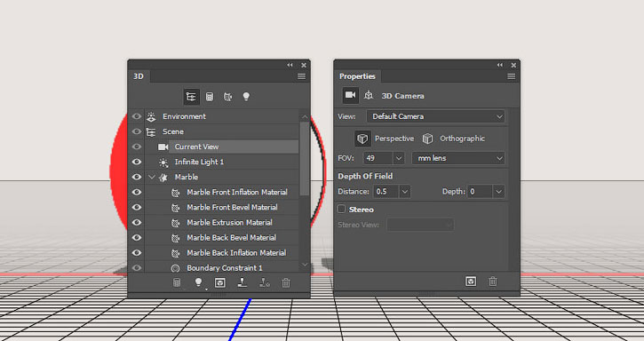Toggle visibility of Infinite Light 1
644x341 pixels.
point(137,163)
